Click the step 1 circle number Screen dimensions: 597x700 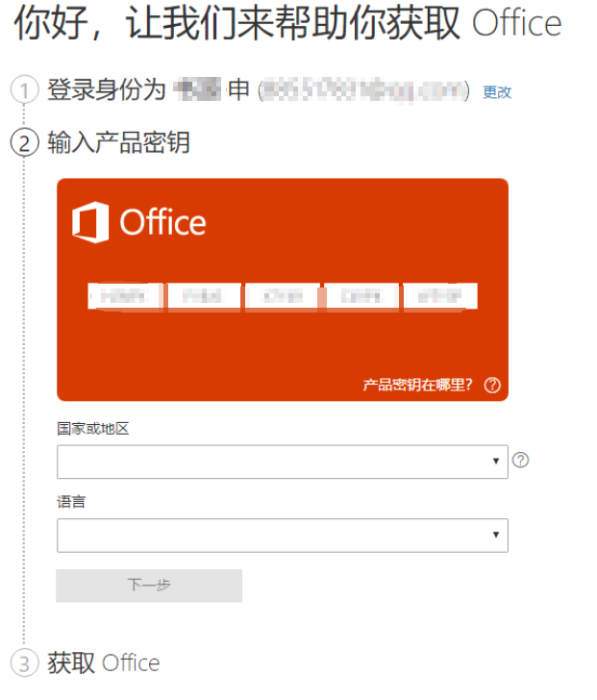[x=24, y=91]
